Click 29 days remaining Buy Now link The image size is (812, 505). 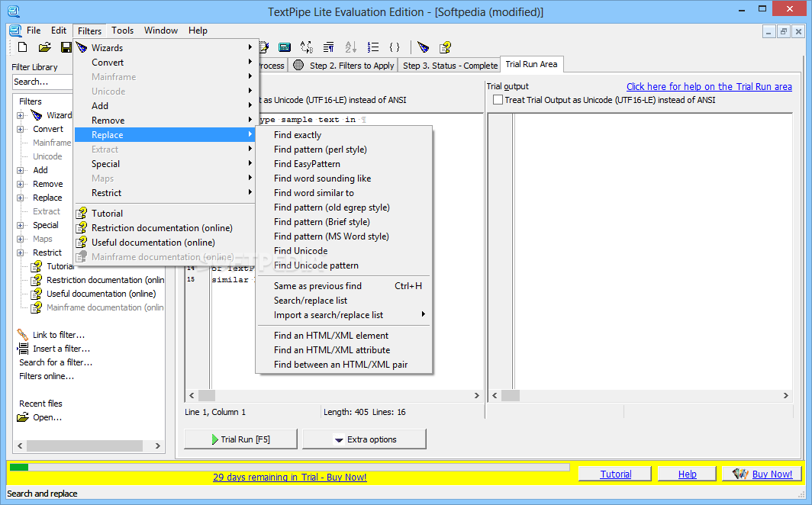[x=289, y=477]
